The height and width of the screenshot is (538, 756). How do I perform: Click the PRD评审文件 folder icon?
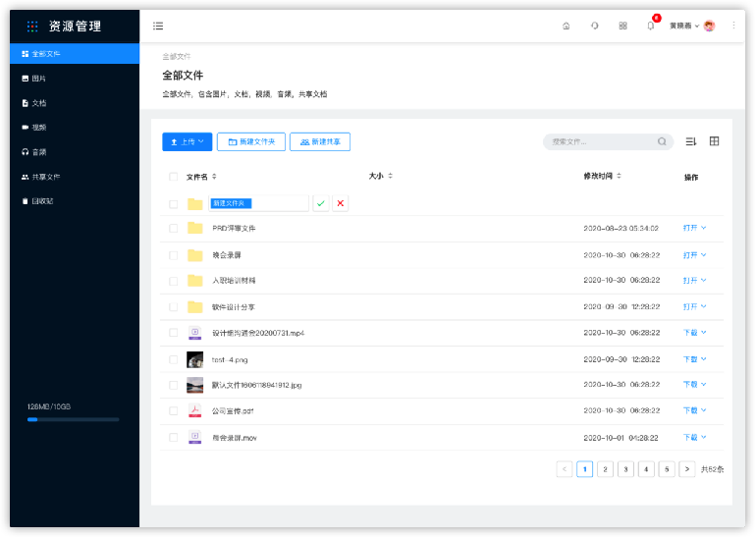tap(194, 228)
